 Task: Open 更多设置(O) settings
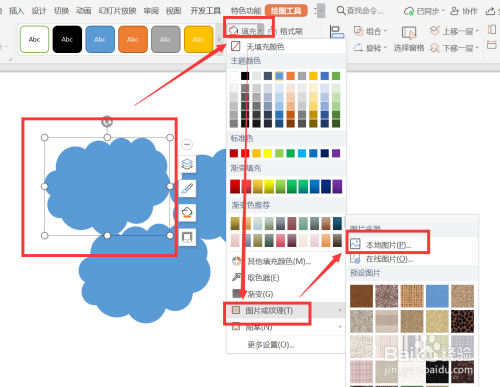click(x=271, y=345)
